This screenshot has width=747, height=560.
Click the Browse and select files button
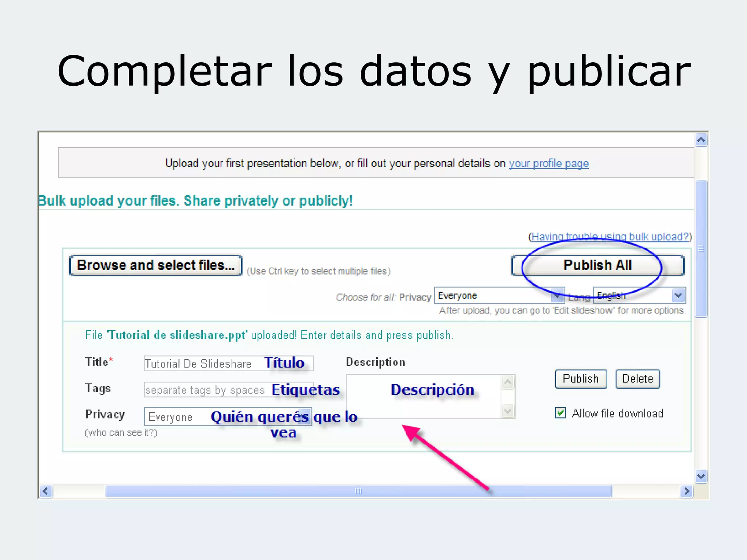click(156, 265)
